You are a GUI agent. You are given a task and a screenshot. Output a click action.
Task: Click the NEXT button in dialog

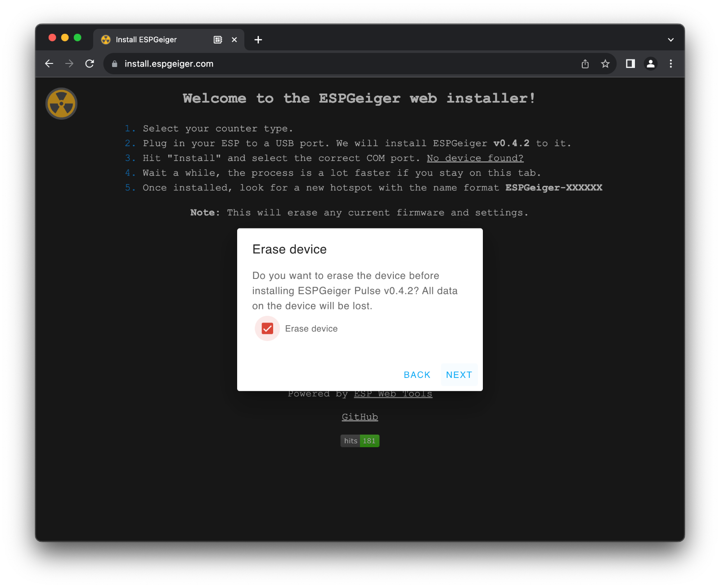[x=459, y=375]
